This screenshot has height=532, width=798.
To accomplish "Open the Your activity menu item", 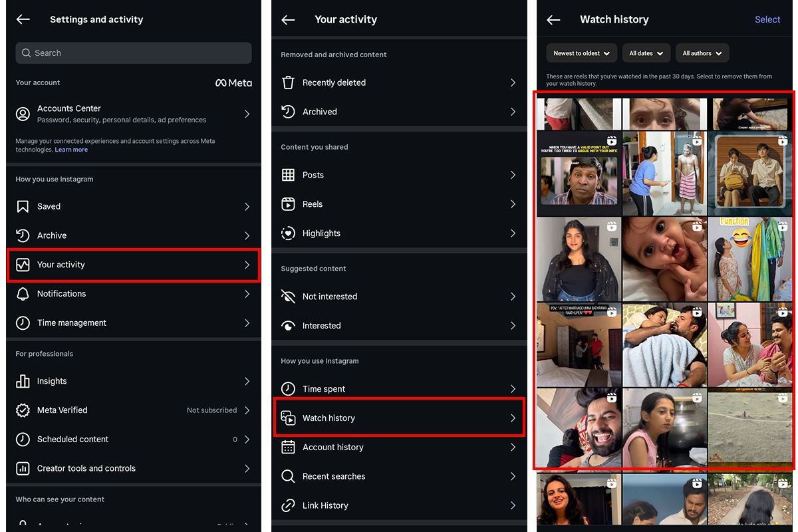I will coord(134,265).
